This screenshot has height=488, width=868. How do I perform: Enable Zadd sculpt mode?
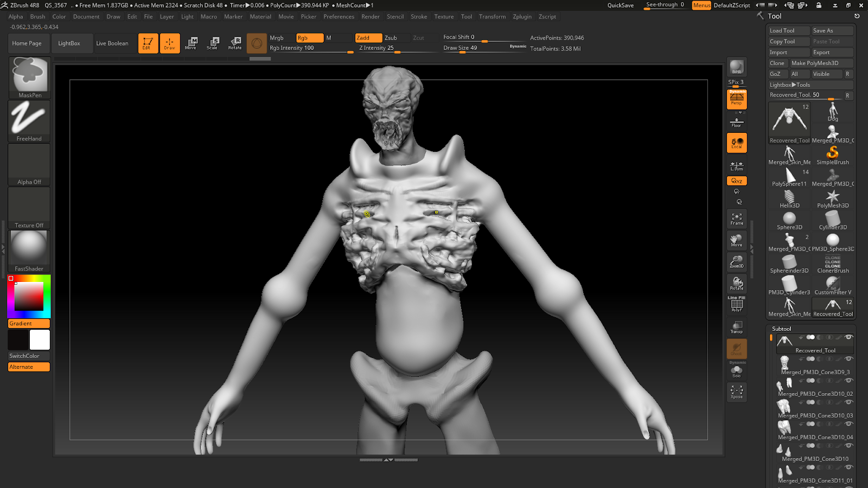pos(368,38)
